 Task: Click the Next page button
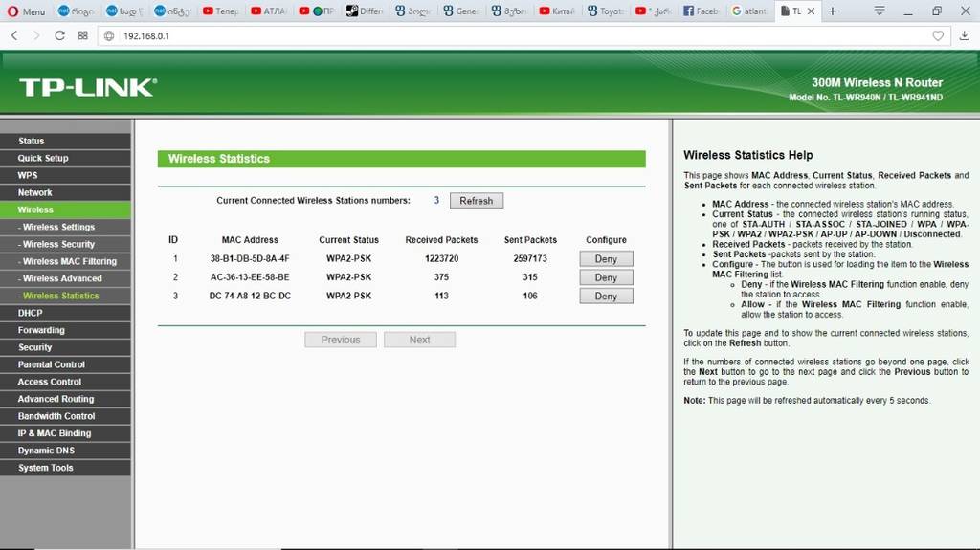[x=419, y=340]
